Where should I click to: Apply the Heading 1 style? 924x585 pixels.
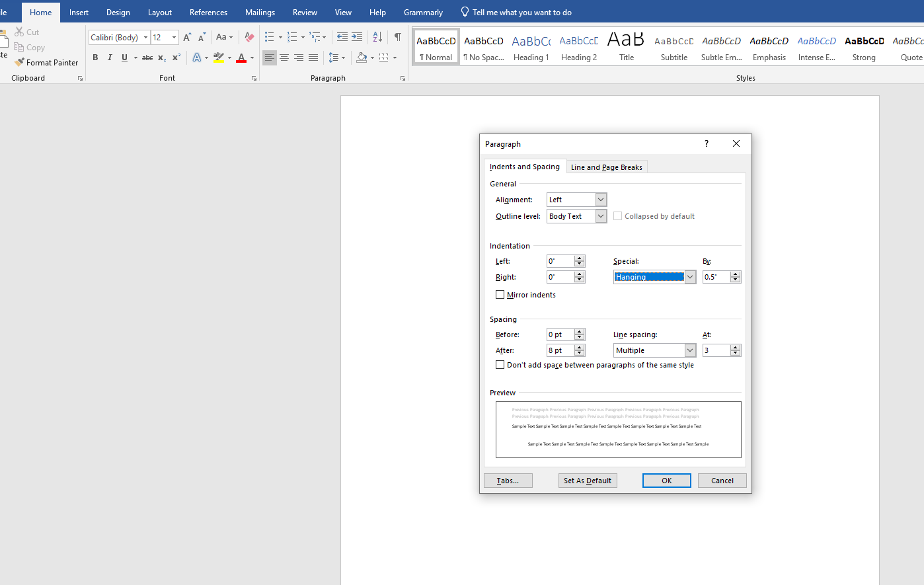click(531, 48)
